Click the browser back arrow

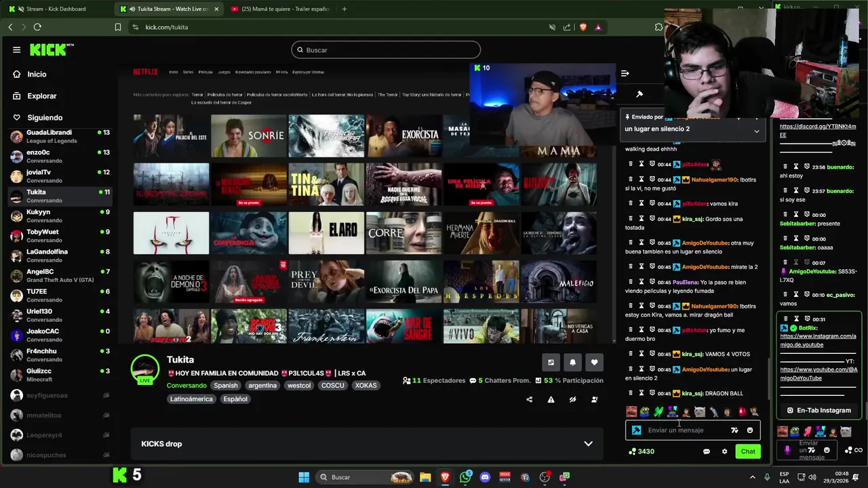point(10,27)
